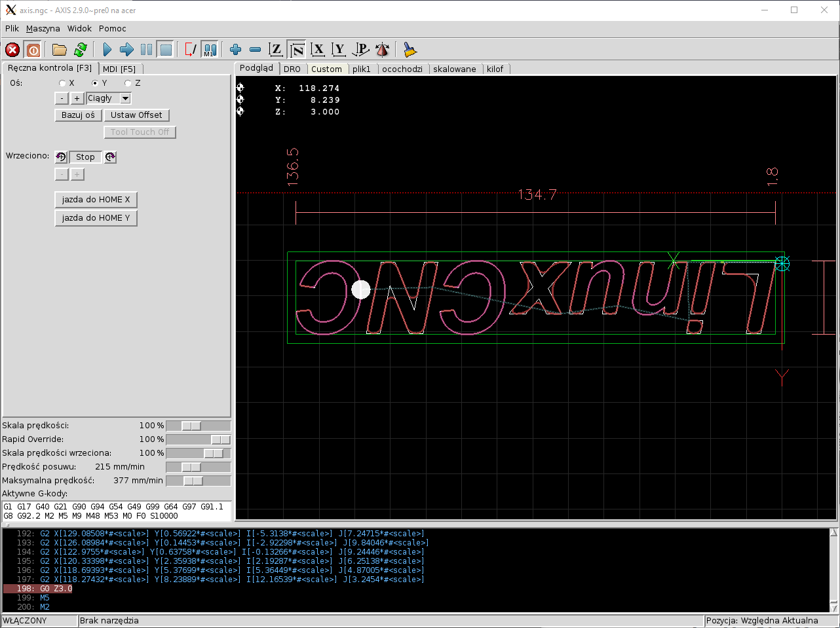Screen dimensions: 840x628
Task: Select the Z top view icon
Action: point(276,50)
